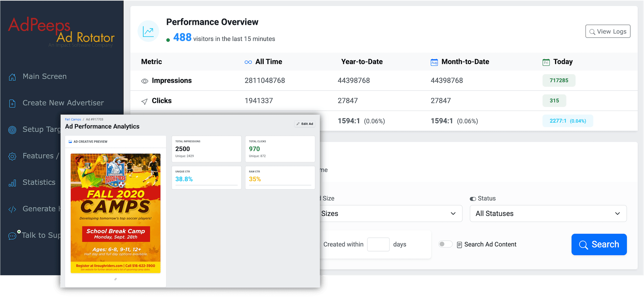
Task: Click the Generate HTML code brackets icon
Action: [12, 210]
